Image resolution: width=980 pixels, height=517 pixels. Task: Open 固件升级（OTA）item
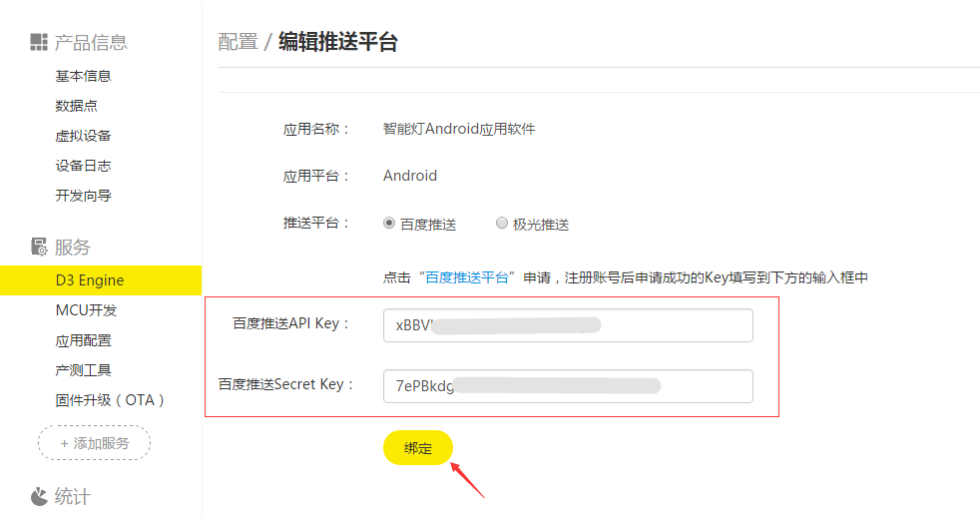point(110,400)
